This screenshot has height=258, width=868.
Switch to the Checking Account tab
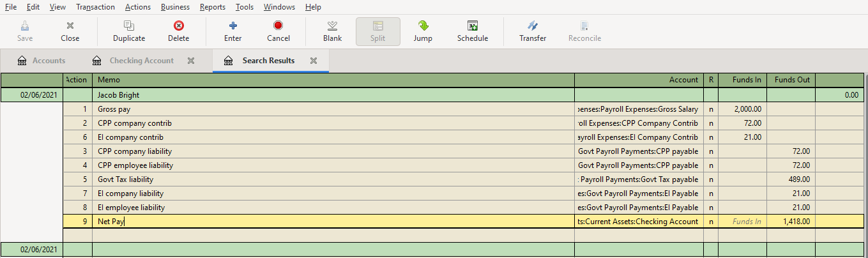point(141,61)
